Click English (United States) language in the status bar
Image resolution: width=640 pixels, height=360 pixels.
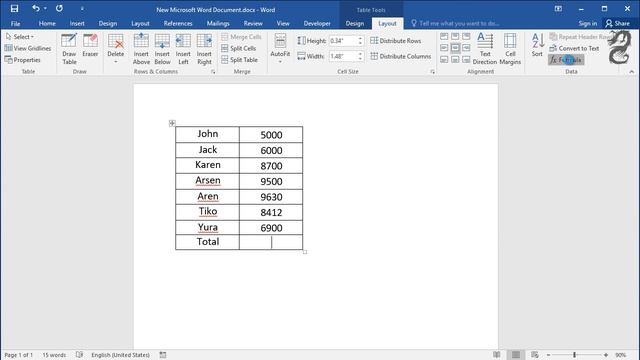pos(120,355)
